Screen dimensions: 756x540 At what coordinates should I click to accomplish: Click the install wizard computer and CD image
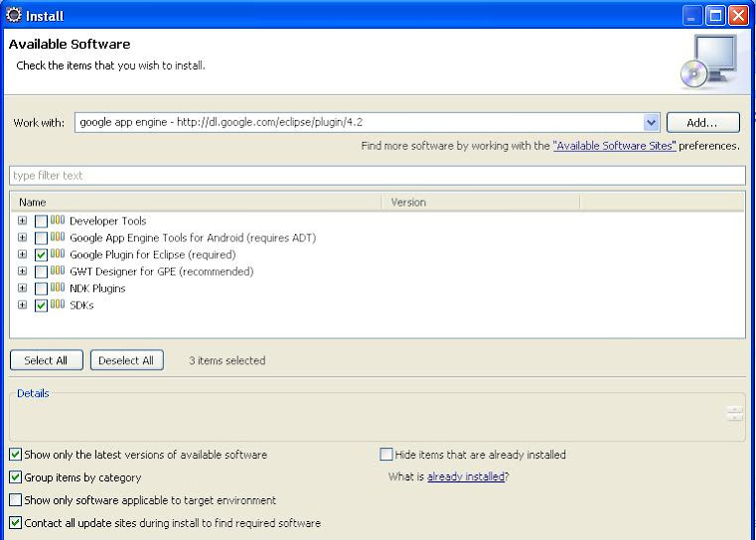tap(709, 62)
